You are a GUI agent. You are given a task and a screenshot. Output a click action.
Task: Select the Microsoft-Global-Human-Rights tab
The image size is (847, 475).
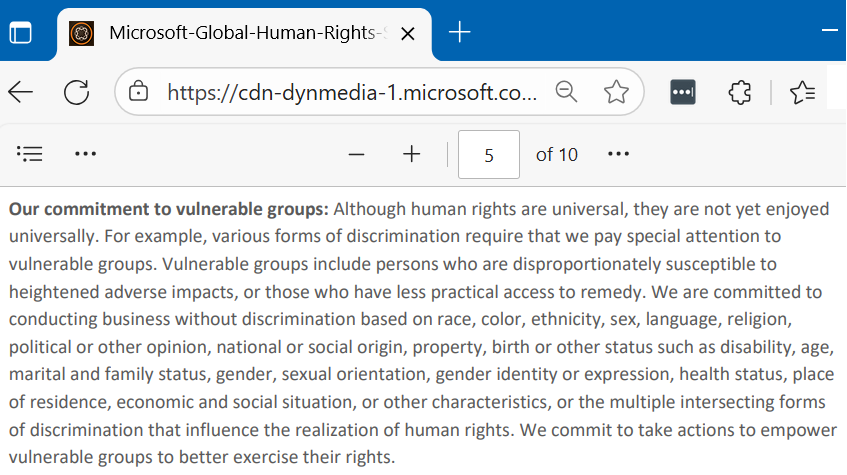point(244,34)
